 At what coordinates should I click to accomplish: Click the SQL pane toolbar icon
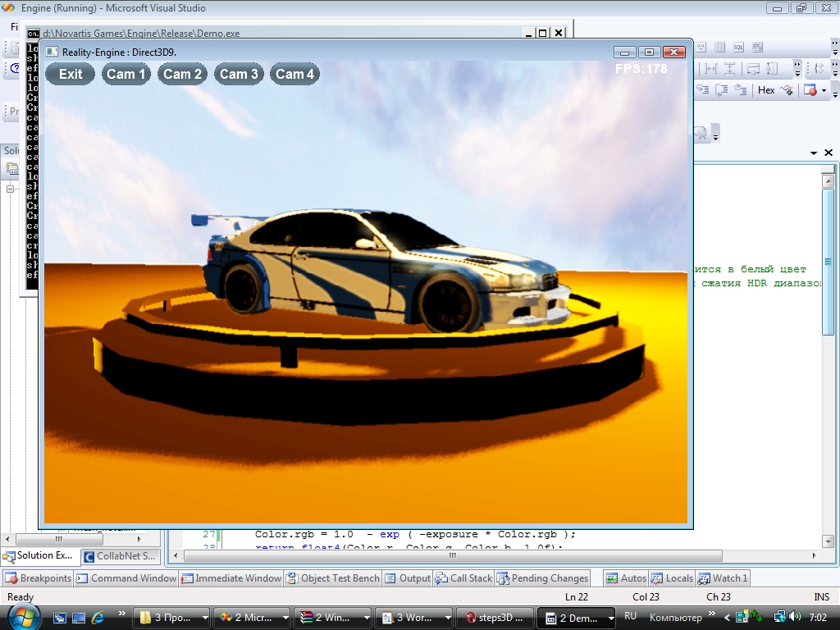(738, 48)
